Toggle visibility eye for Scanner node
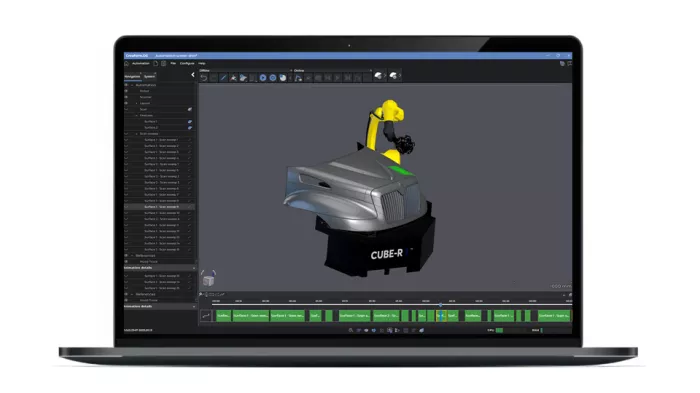The height and width of the screenshot is (393, 700). click(126, 97)
